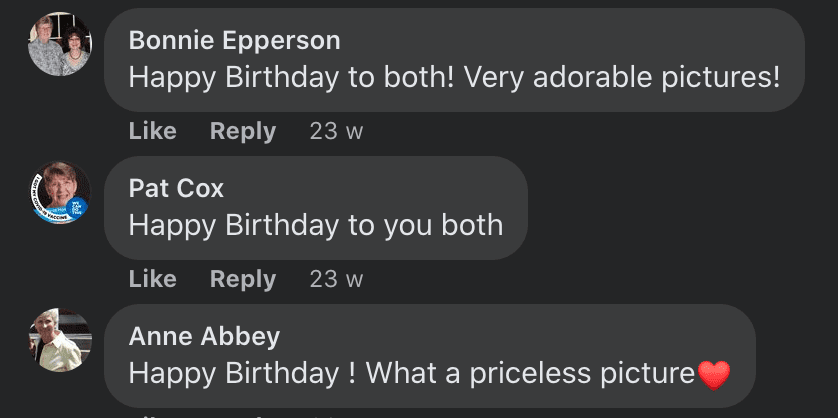This screenshot has width=838, height=418.
Task: Open the Anne Abbey name link
Action: point(204,337)
